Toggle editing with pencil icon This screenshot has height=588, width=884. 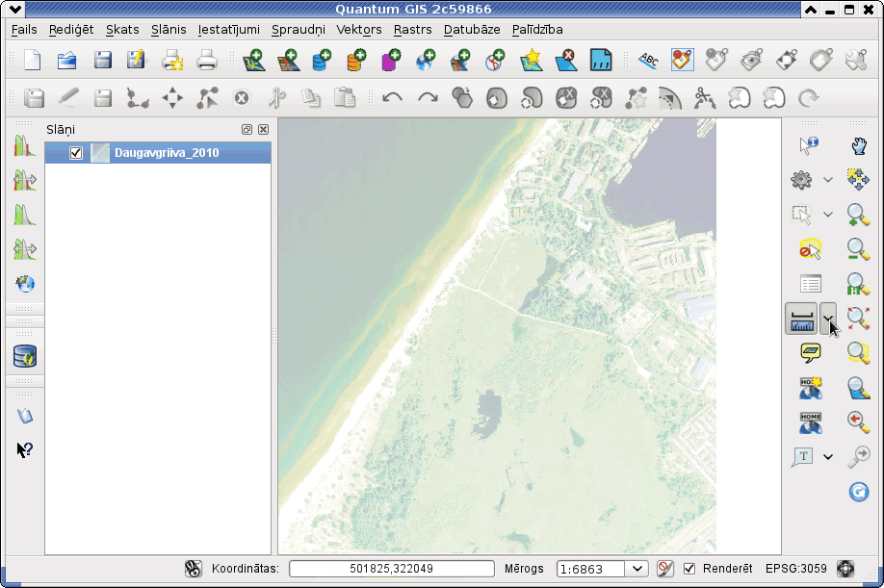68,98
